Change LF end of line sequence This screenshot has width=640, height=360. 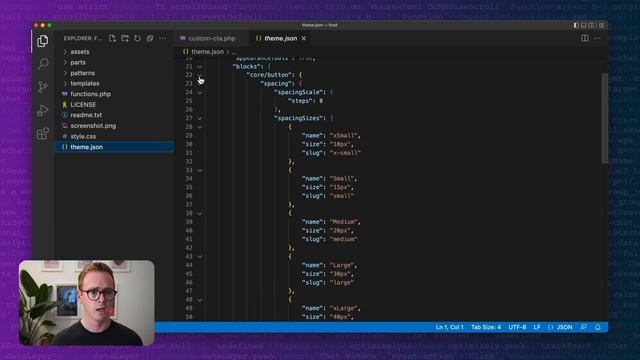[537, 327]
